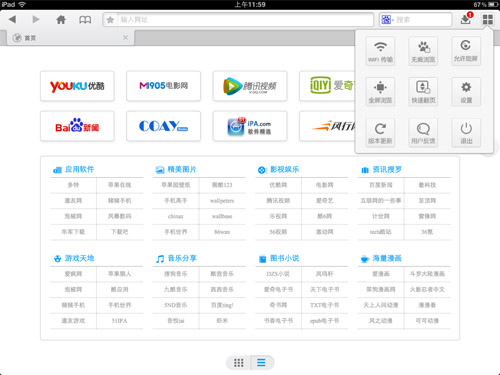Open 用户反馈 user feedback
Screen dimensions: 500x375
[x=423, y=133]
